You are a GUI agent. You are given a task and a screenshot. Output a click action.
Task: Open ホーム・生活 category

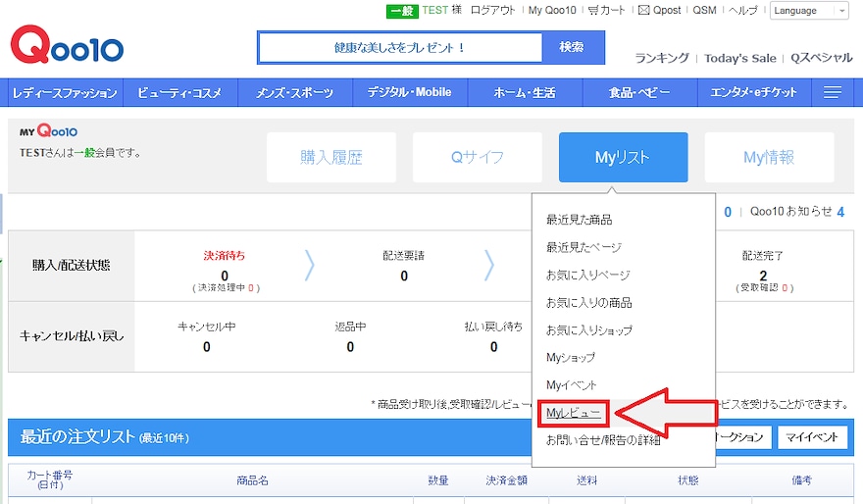tap(525, 92)
